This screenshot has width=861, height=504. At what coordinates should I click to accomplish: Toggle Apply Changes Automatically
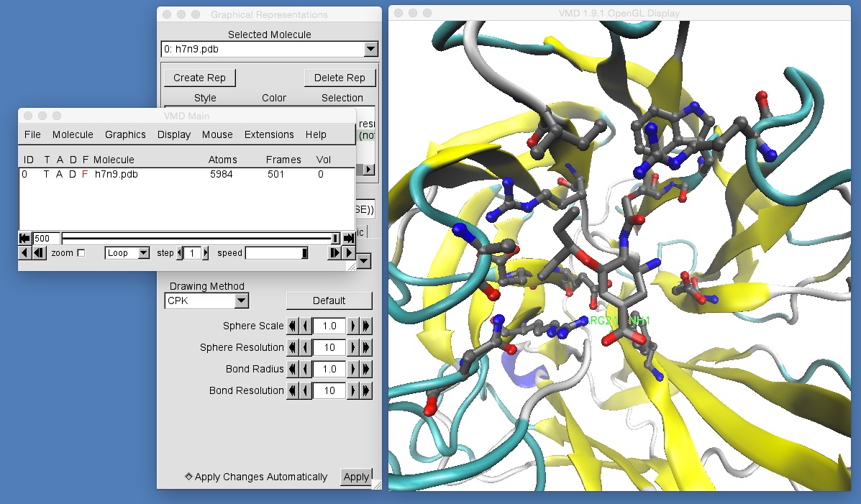coord(190,477)
